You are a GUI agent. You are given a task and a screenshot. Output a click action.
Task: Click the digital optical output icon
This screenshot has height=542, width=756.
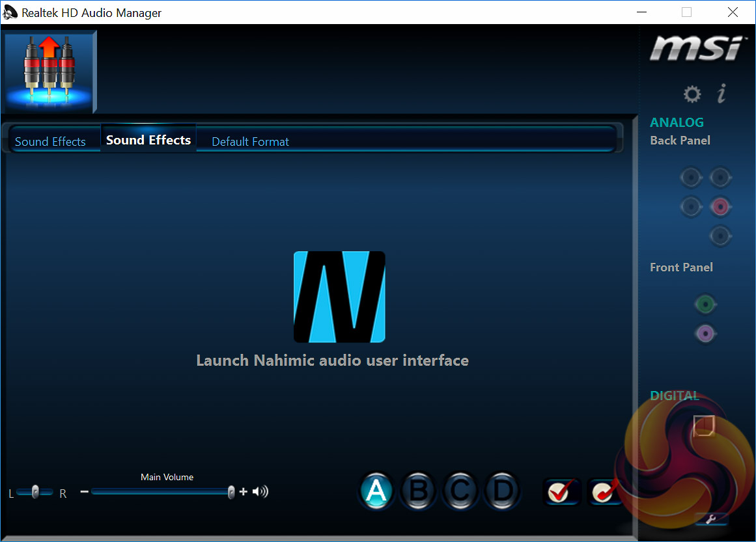[x=703, y=426]
